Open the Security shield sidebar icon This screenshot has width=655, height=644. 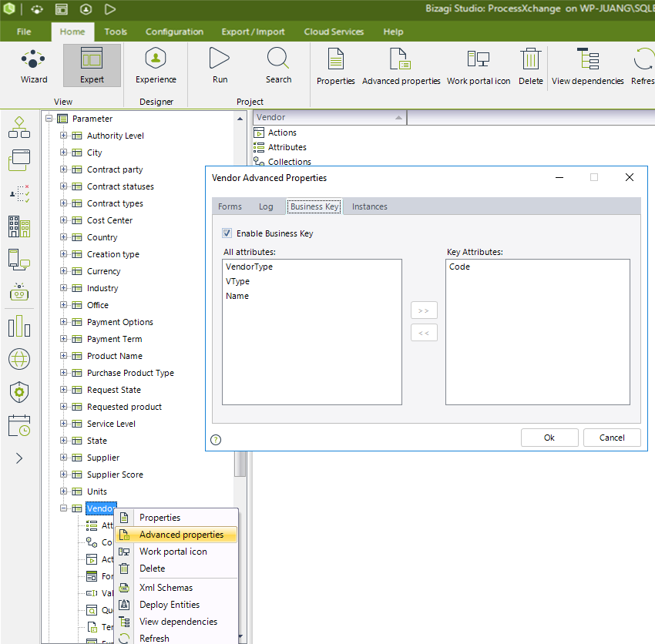tap(19, 392)
